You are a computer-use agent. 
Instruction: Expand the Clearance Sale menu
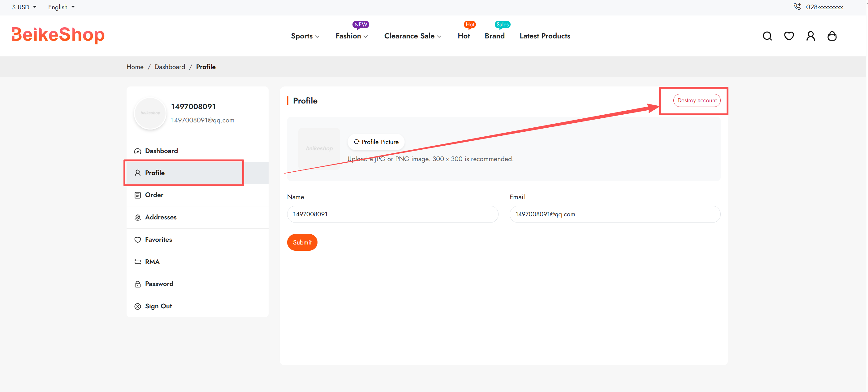point(412,36)
